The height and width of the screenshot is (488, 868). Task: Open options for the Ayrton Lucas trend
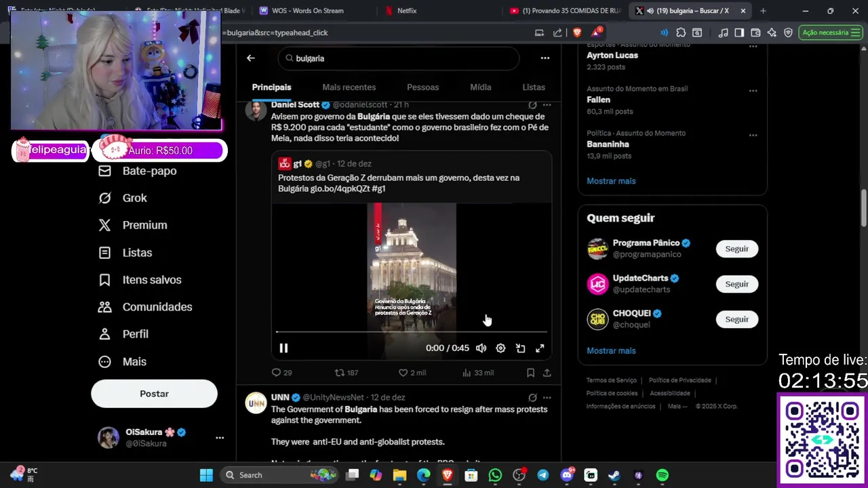click(753, 47)
